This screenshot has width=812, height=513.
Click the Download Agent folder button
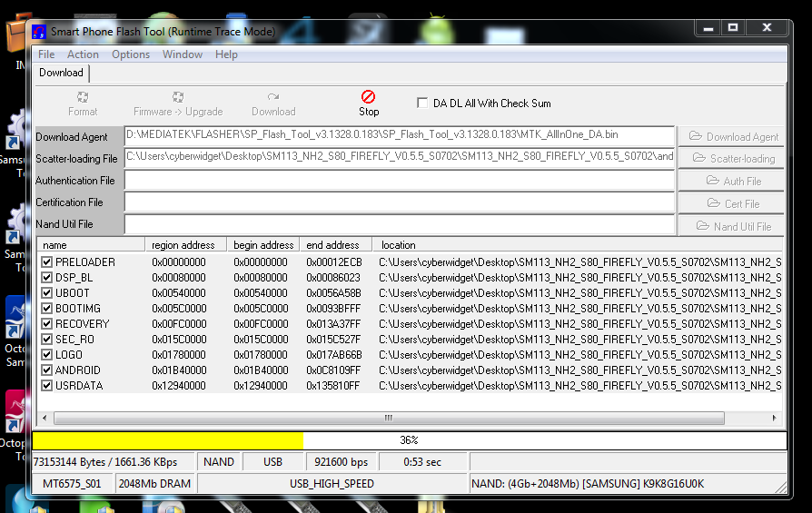click(x=732, y=136)
